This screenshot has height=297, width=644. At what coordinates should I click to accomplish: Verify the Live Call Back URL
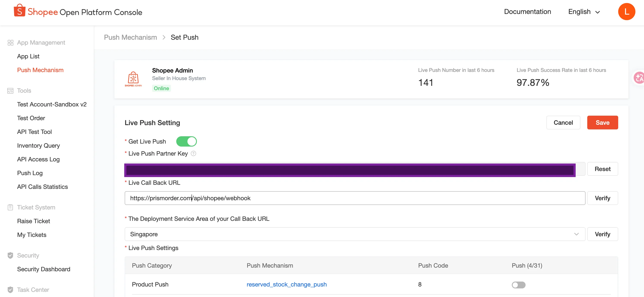pyautogui.click(x=603, y=198)
